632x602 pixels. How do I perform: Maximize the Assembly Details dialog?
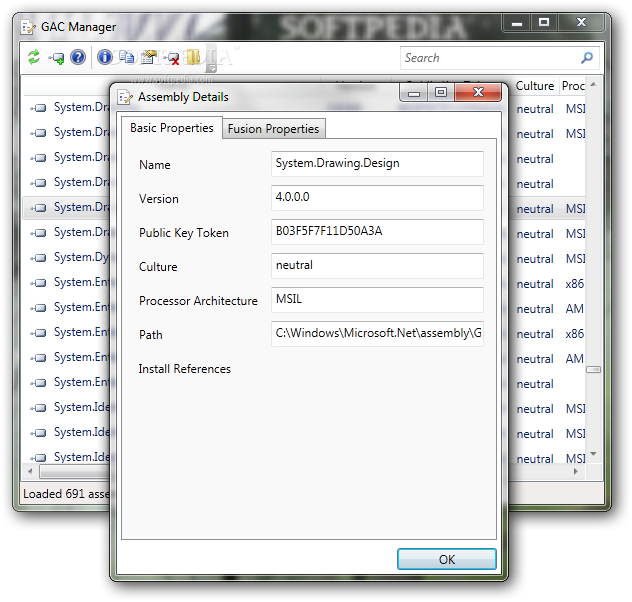(x=441, y=92)
